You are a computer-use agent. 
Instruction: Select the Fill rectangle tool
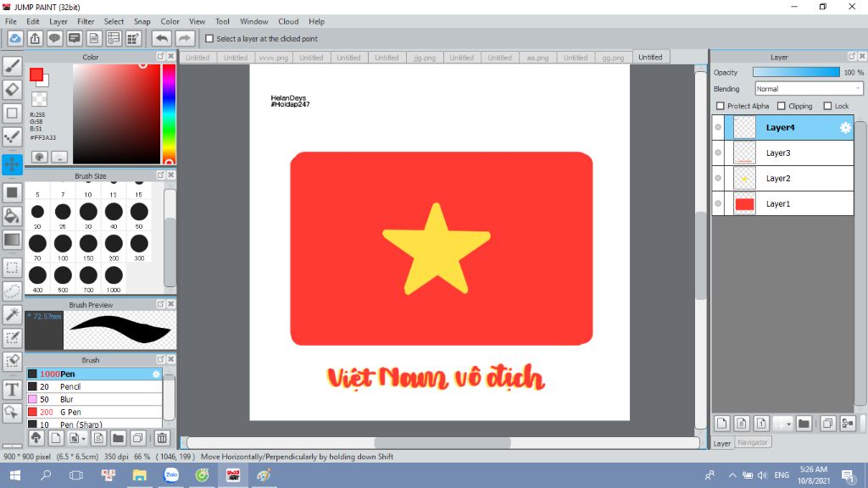point(12,192)
